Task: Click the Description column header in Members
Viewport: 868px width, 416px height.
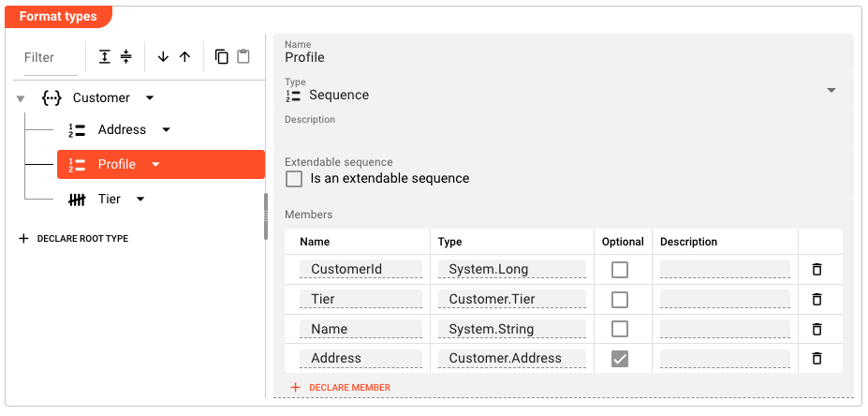Action: coord(688,242)
